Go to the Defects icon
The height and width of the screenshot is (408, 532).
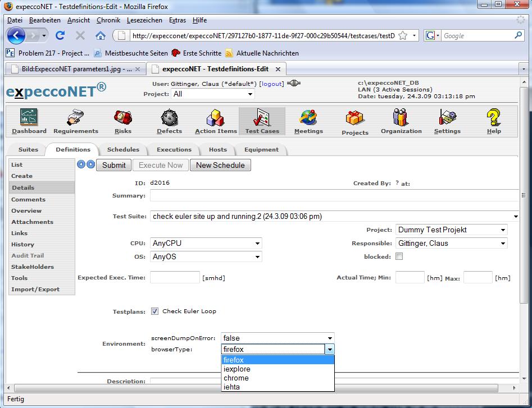[169, 118]
